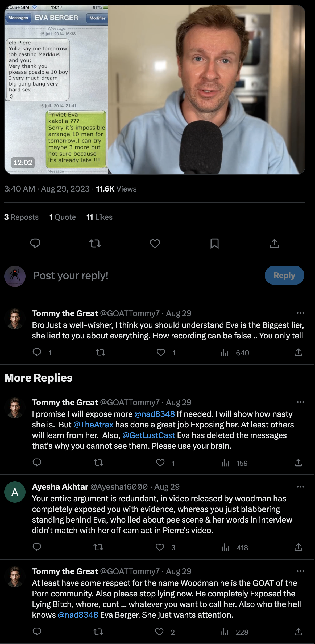The height and width of the screenshot is (644, 315).
Task: Open the more options menu on the last Tommy reply
Action: point(300,571)
